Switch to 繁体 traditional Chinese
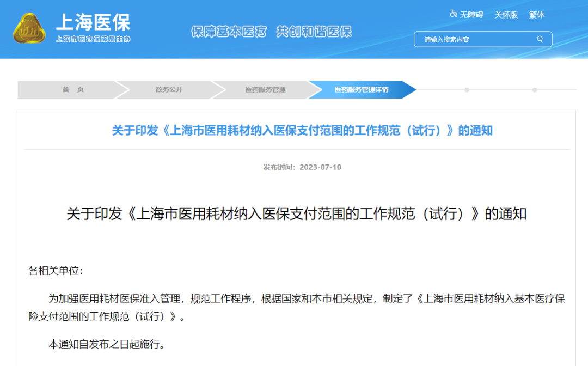Image resolution: width=588 pixels, height=366 pixels. (x=536, y=15)
